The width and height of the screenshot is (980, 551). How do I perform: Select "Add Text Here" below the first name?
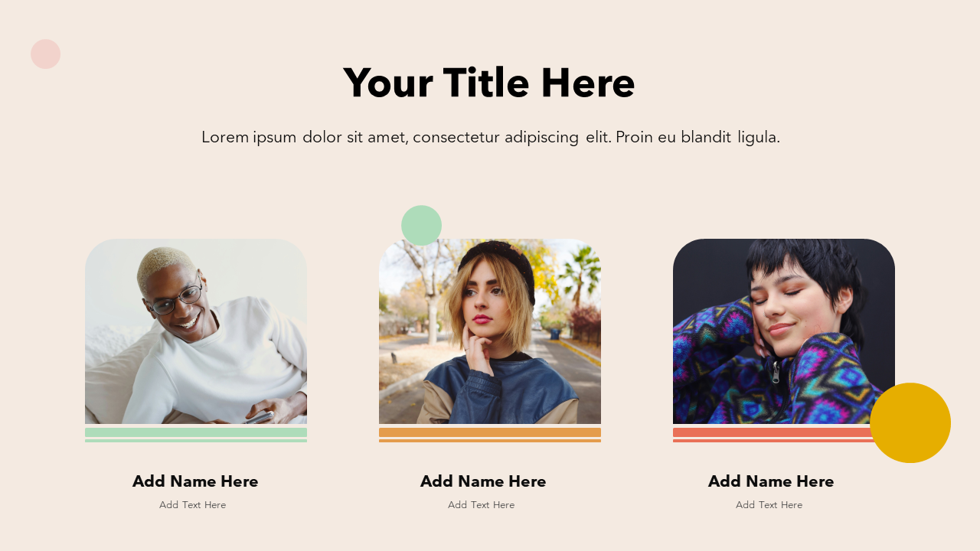click(193, 505)
